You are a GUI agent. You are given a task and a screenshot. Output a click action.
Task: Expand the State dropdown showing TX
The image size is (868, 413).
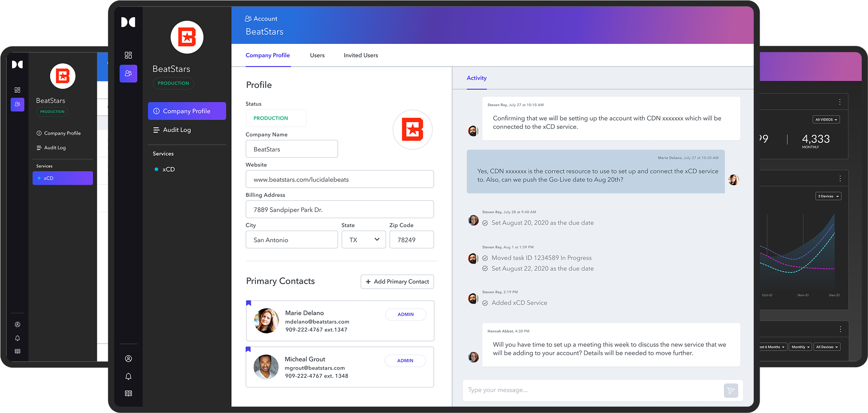pos(363,240)
